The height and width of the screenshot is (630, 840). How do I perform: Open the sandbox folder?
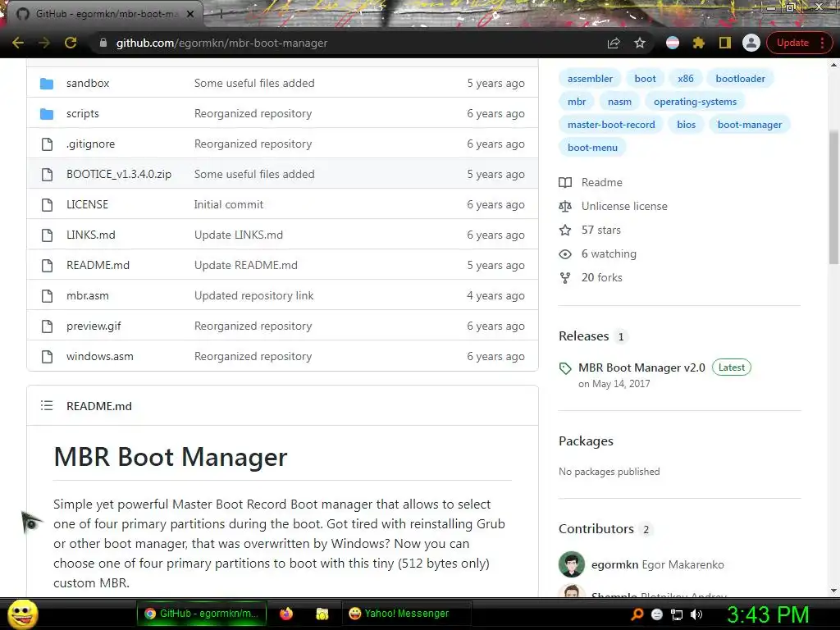[x=88, y=83]
